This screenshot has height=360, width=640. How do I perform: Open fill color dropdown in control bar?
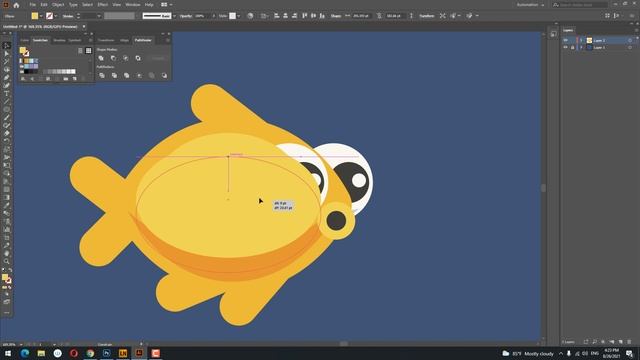pyautogui.click(x=41, y=16)
